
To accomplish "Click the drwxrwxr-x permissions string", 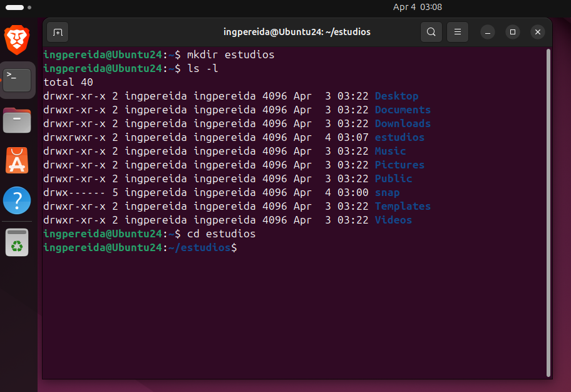I will [x=75, y=137].
